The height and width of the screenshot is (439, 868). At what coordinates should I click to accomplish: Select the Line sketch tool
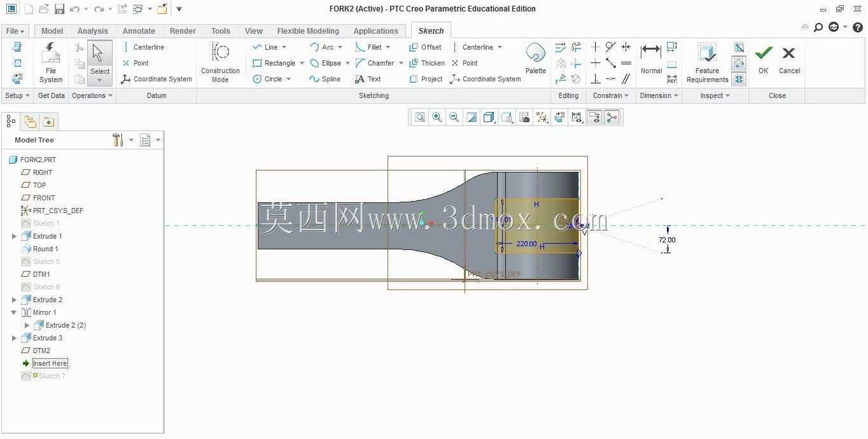[x=265, y=47]
